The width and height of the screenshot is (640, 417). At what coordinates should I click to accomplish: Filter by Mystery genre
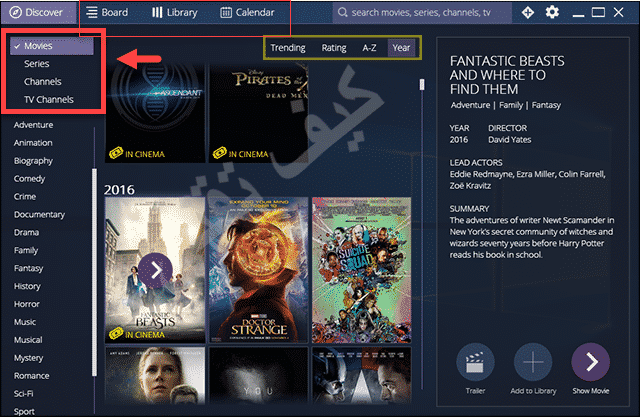29,358
